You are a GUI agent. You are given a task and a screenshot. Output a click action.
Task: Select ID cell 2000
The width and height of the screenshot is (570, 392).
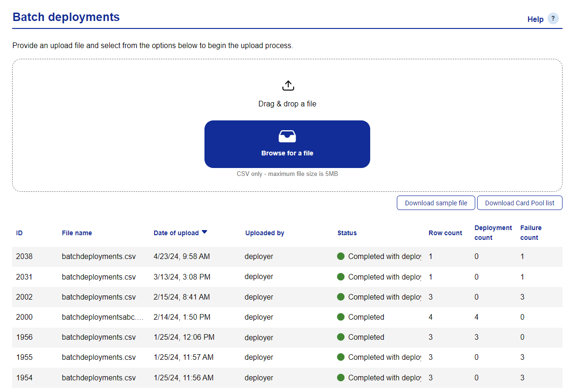(24, 317)
